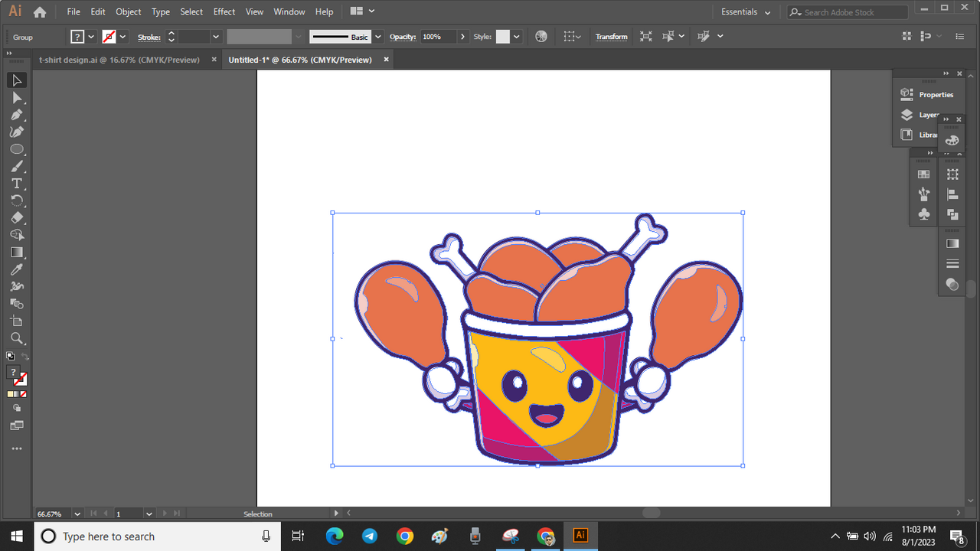Select the Type tool

click(17, 184)
